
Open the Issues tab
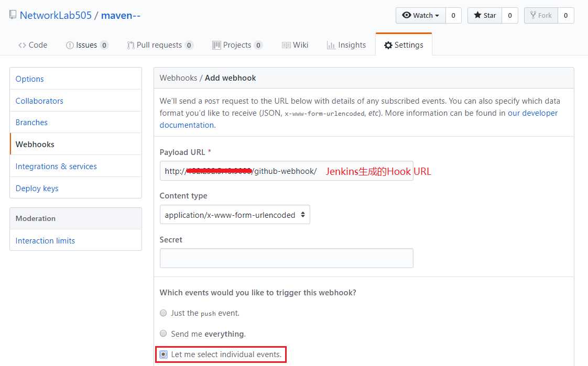(87, 45)
